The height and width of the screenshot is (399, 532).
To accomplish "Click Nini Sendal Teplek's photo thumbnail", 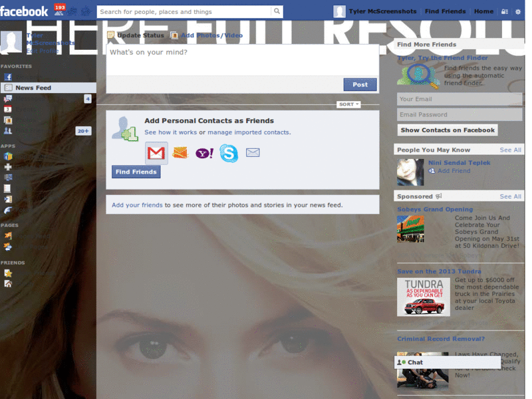I will tap(410, 172).
